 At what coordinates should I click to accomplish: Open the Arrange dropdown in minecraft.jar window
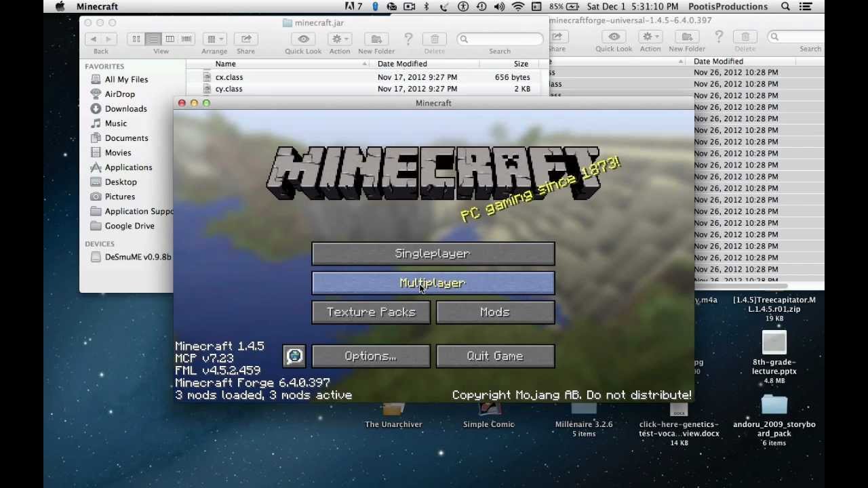click(214, 39)
